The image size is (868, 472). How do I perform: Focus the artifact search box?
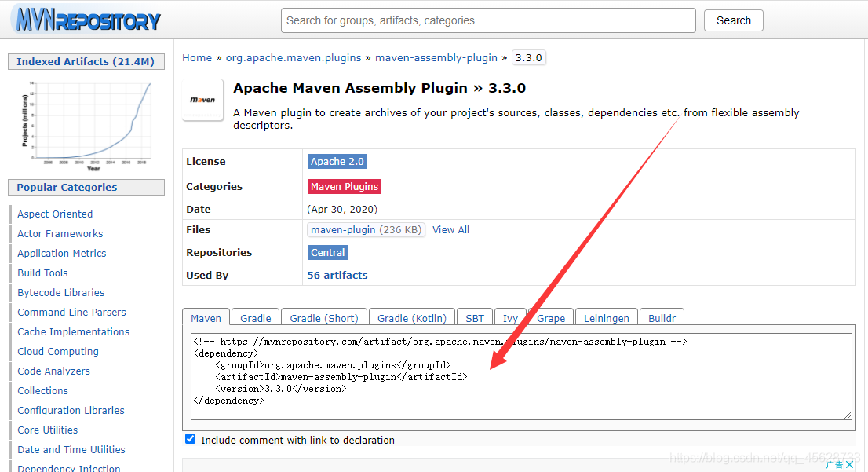pyautogui.click(x=488, y=20)
